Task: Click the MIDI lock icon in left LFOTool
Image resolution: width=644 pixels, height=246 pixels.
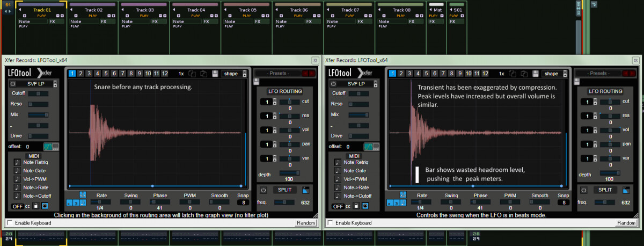Action: click(x=35, y=206)
